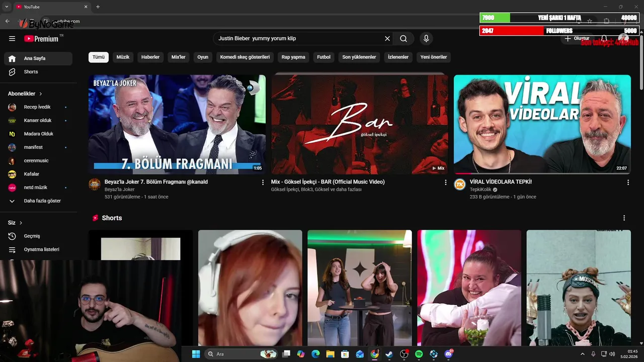644x362 pixels.
Task: Play the Beyaz'la Joker 7. Bölüm Fragmanı thumbnail
Action: point(177,124)
